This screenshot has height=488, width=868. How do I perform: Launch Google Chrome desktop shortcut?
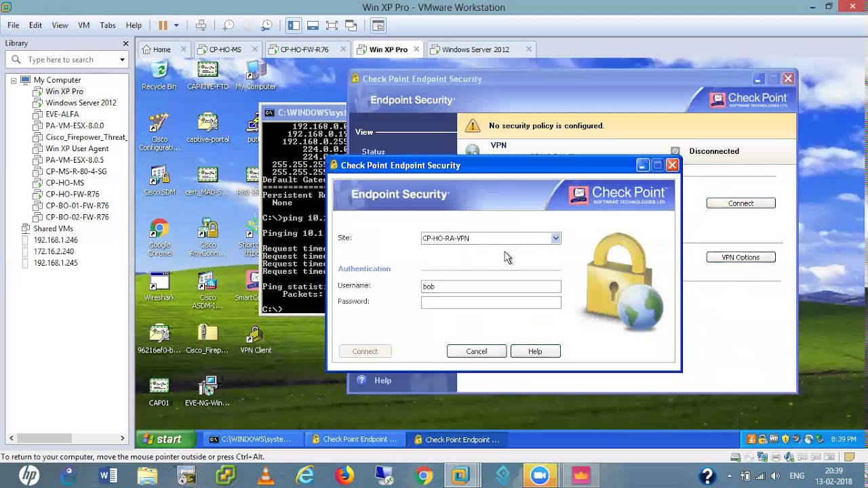click(x=159, y=237)
